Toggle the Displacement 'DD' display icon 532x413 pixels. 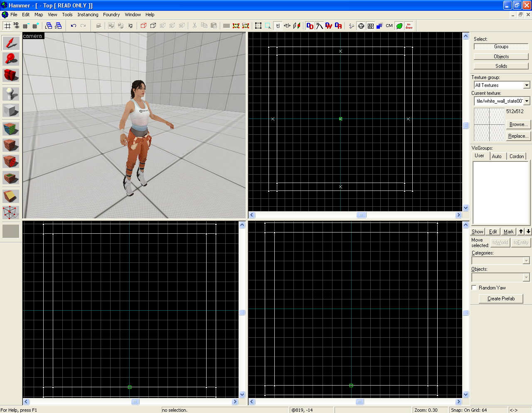point(310,26)
